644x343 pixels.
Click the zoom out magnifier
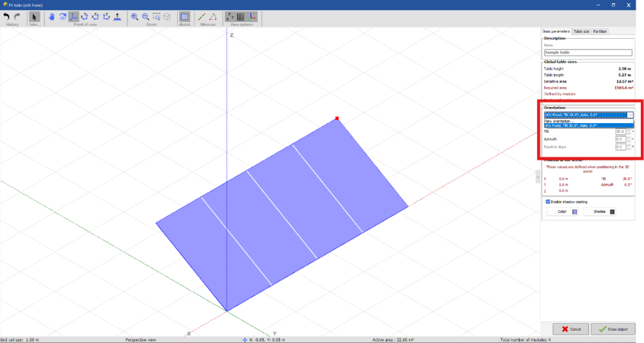[x=146, y=17]
